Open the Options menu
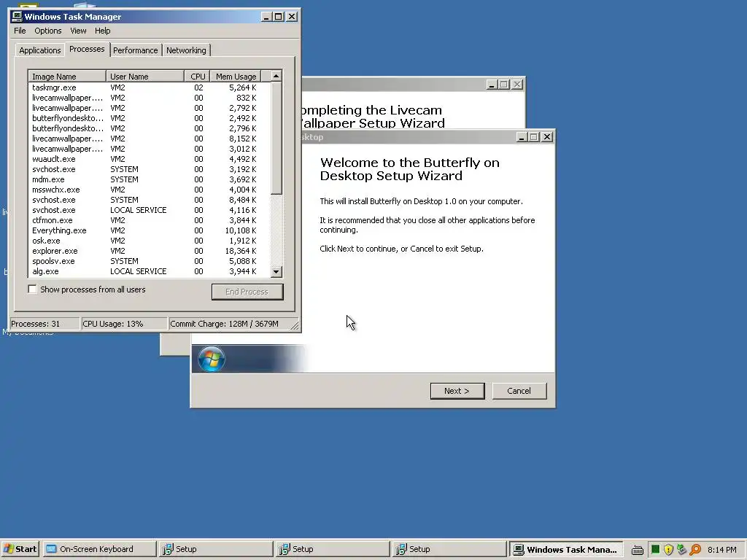 point(47,31)
